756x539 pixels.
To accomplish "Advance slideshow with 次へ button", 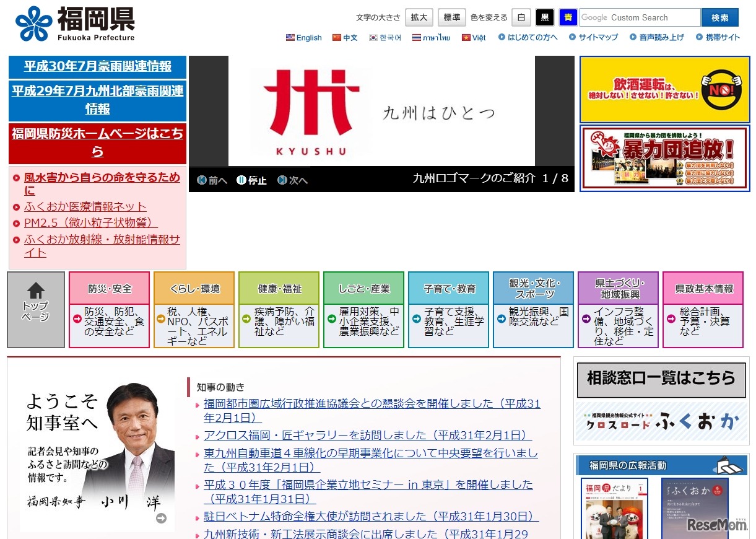I will 292,180.
